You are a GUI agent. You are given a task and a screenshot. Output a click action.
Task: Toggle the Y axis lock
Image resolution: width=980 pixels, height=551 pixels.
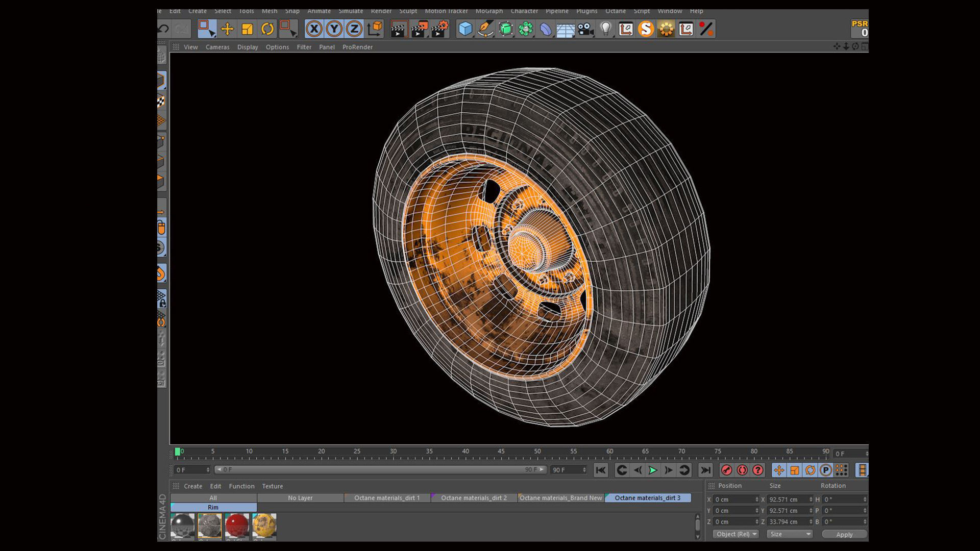334,29
